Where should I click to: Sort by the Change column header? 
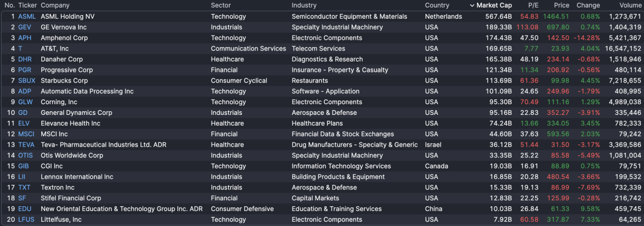click(x=588, y=5)
